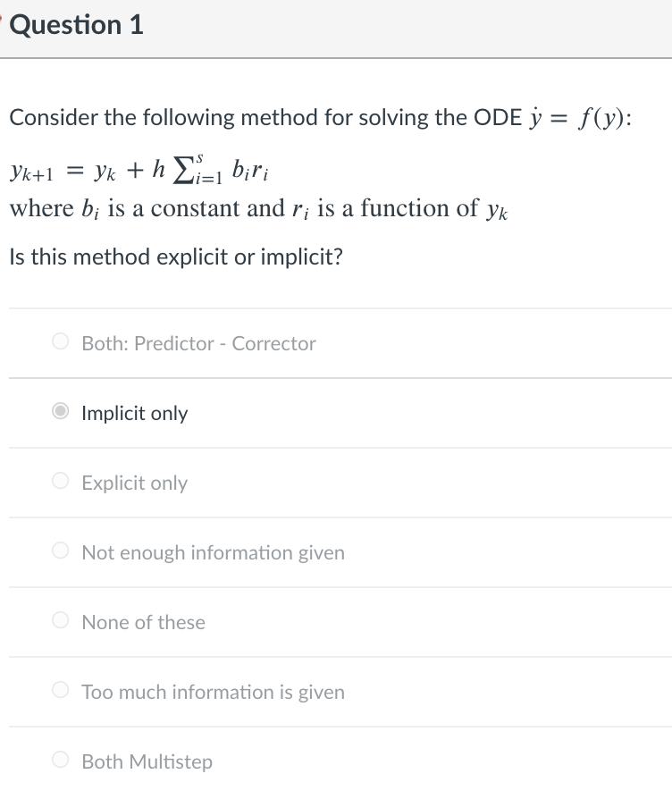Select the Both Multistep answer option
Viewport: 672px width, 799px height.
(60, 761)
